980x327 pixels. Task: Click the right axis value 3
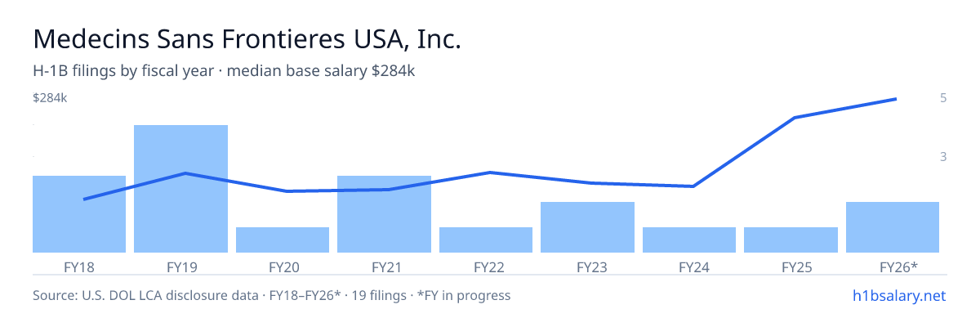(943, 156)
